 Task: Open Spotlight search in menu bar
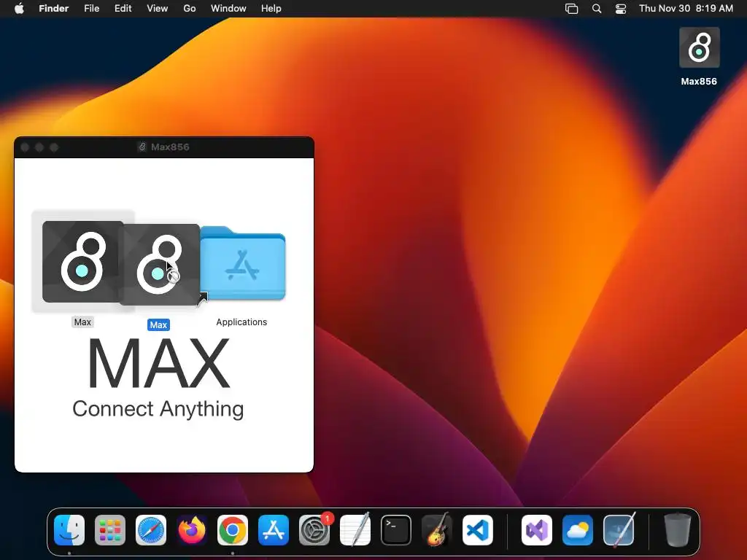coord(597,8)
